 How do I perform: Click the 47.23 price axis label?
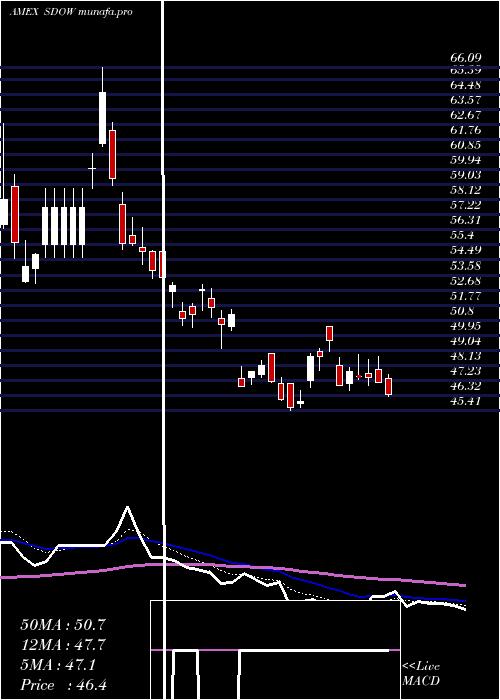465,371
